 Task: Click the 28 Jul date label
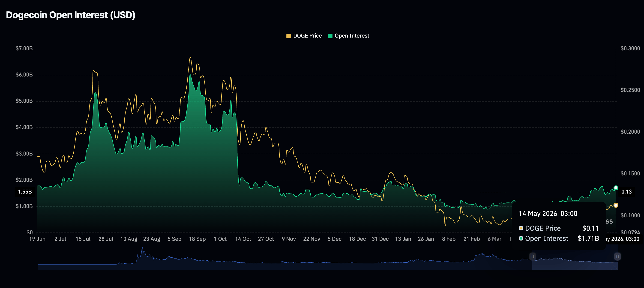click(106, 239)
